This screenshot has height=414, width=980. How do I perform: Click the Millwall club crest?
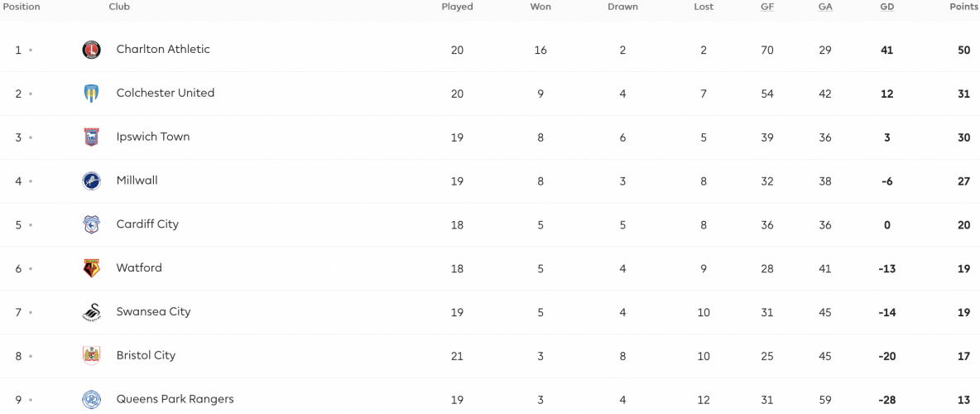pos(91,181)
